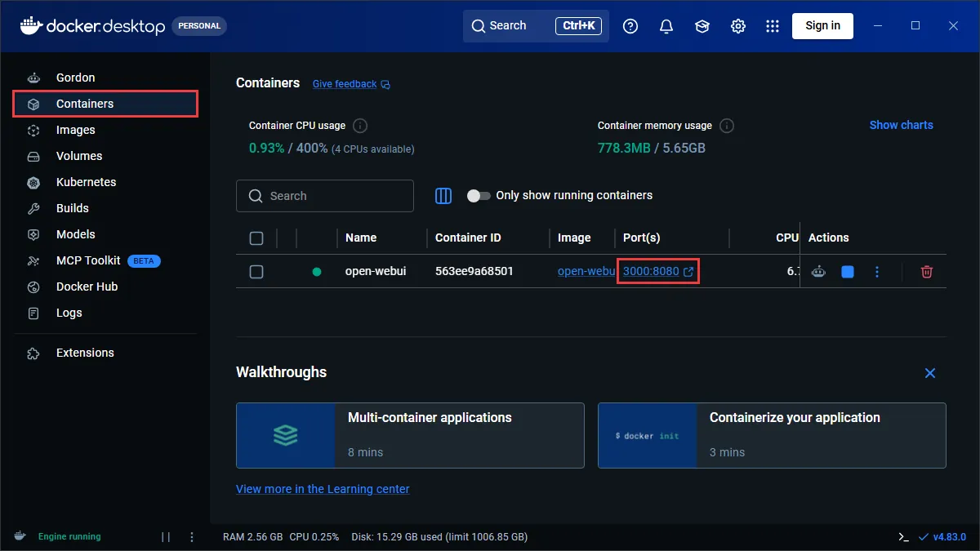Click the Sign in button
The width and height of the screenshot is (980, 551).
822,25
